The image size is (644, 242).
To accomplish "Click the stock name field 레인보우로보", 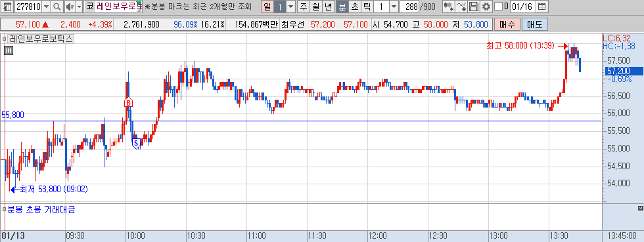I will tap(119, 7).
